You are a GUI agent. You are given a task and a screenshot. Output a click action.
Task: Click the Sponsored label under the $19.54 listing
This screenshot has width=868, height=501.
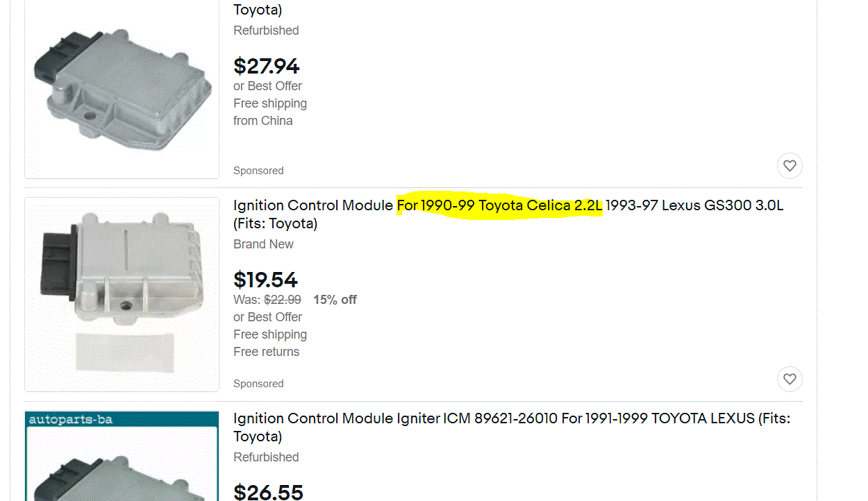pos(258,384)
